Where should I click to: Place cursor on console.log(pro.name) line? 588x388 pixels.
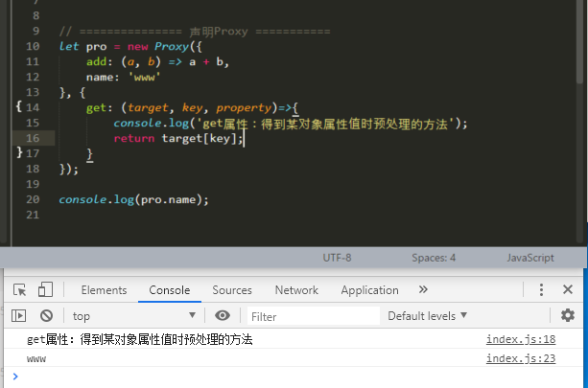(133, 199)
